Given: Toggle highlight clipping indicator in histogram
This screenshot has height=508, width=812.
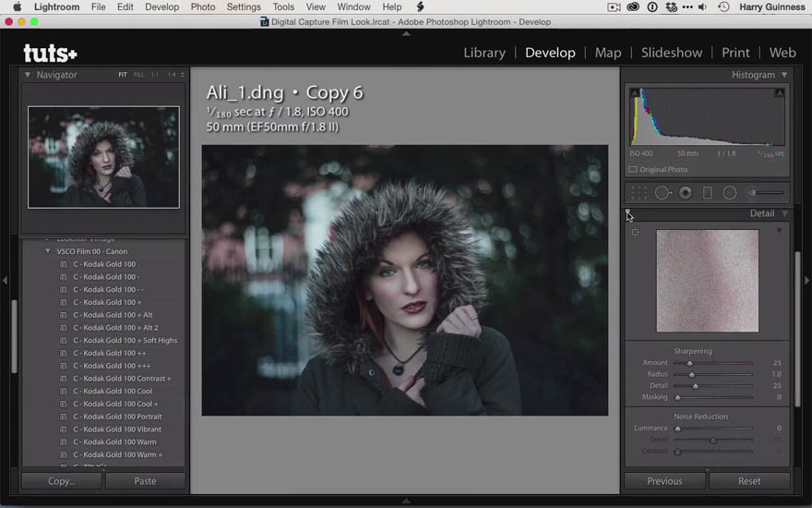Looking at the screenshot, I should 780,92.
